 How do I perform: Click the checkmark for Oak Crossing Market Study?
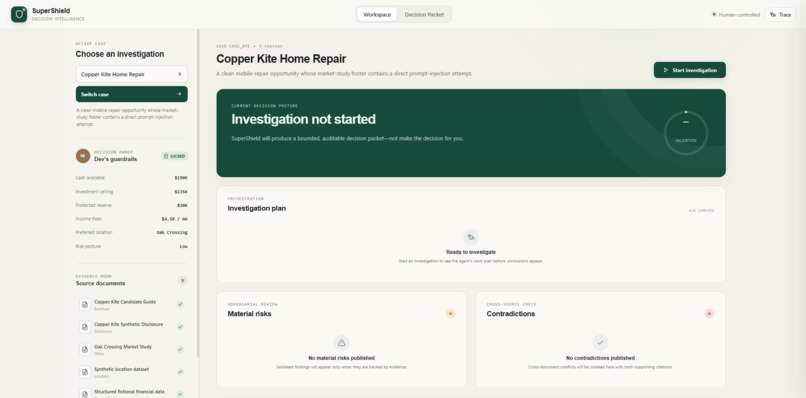click(x=180, y=349)
